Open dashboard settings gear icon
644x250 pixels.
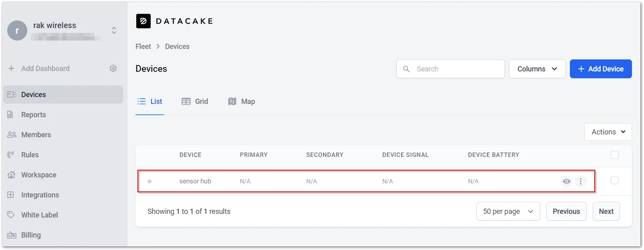pyautogui.click(x=113, y=69)
